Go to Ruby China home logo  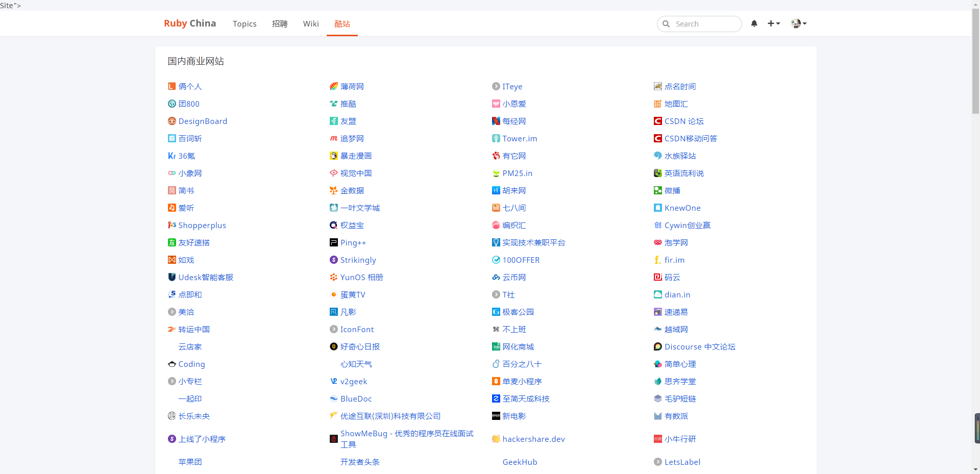point(190,23)
